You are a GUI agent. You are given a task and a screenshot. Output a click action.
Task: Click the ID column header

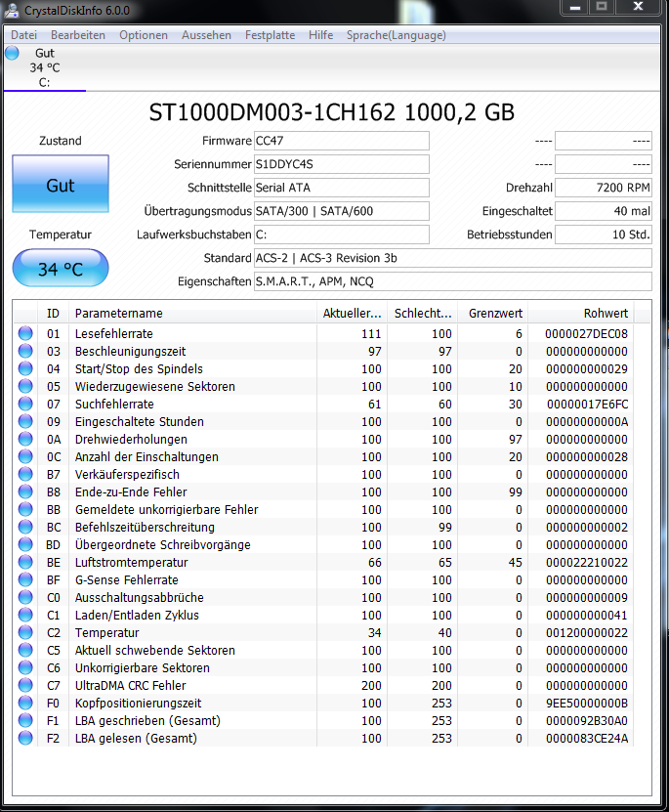coord(54,314)
